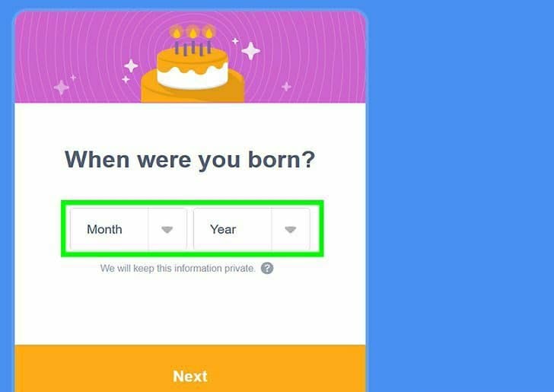Click the pink sparkle at banner's far left
The height and width of the screenshot is (392, 554).
(61, 88)
